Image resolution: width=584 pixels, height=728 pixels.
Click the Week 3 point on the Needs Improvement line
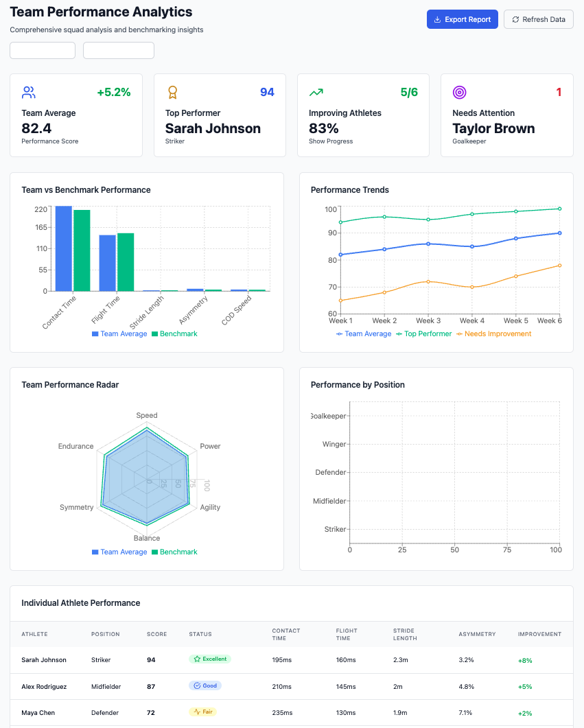click(428, 282)
